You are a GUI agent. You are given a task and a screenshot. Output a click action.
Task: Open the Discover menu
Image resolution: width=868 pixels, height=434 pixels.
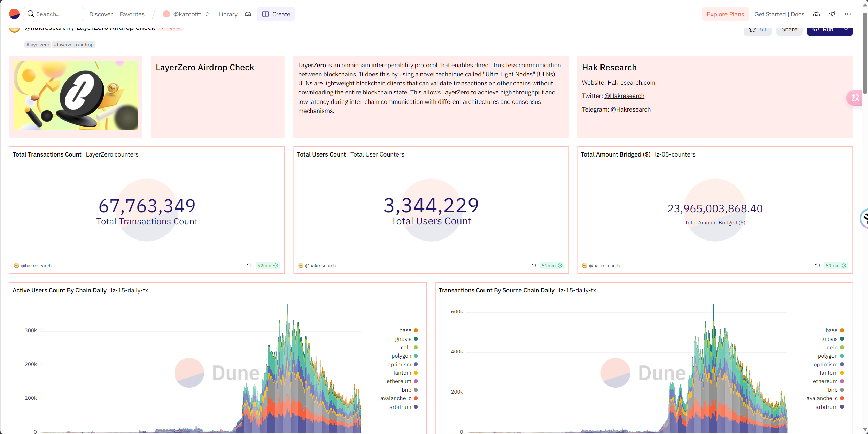point(101,14)
